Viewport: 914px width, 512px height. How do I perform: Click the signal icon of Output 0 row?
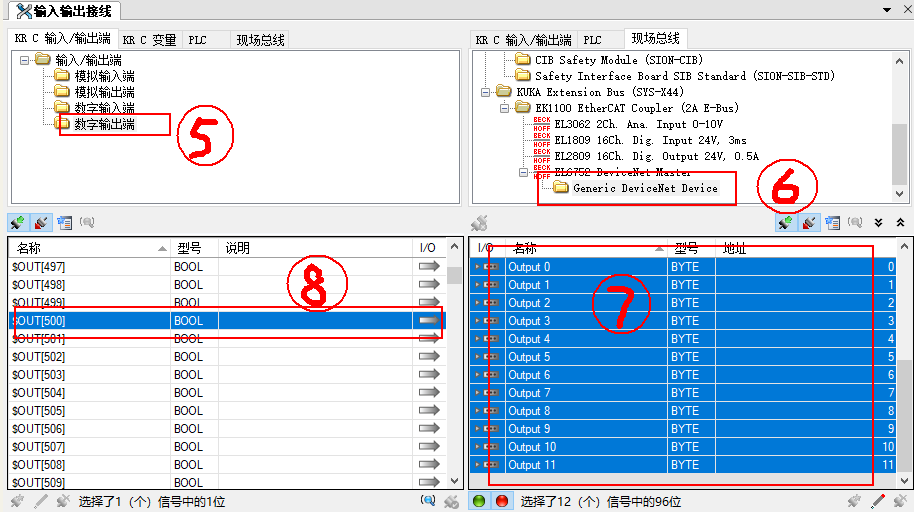(491, 266)
